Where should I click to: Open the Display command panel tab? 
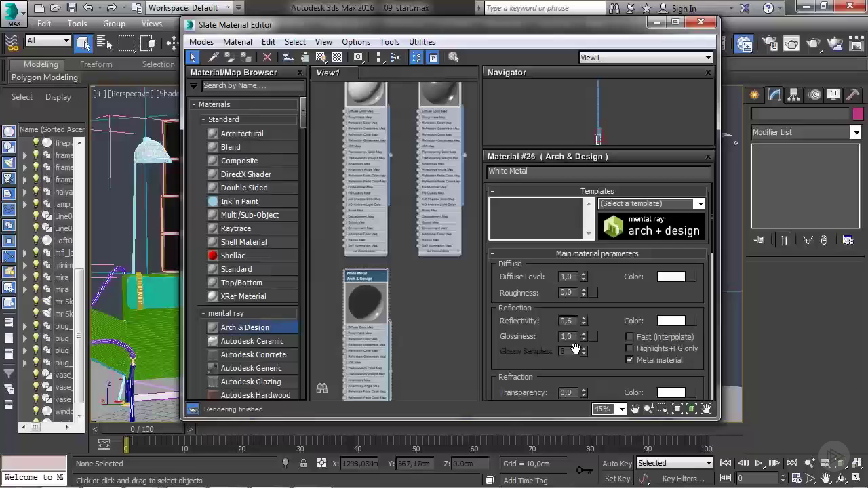[x=834, y=95]
